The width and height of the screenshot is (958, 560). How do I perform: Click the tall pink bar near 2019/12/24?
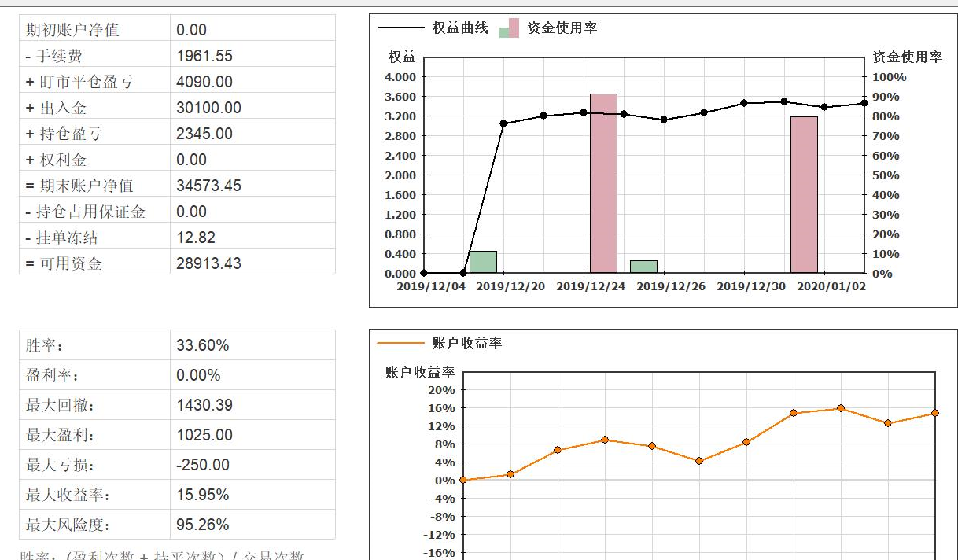[x=603, y=183]
